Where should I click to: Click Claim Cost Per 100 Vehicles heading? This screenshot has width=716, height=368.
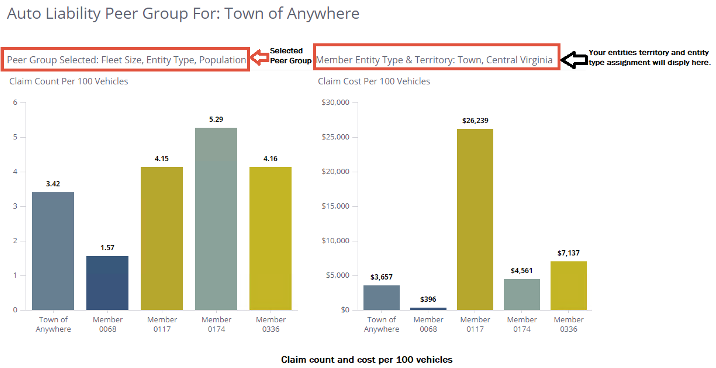[374, 81]
